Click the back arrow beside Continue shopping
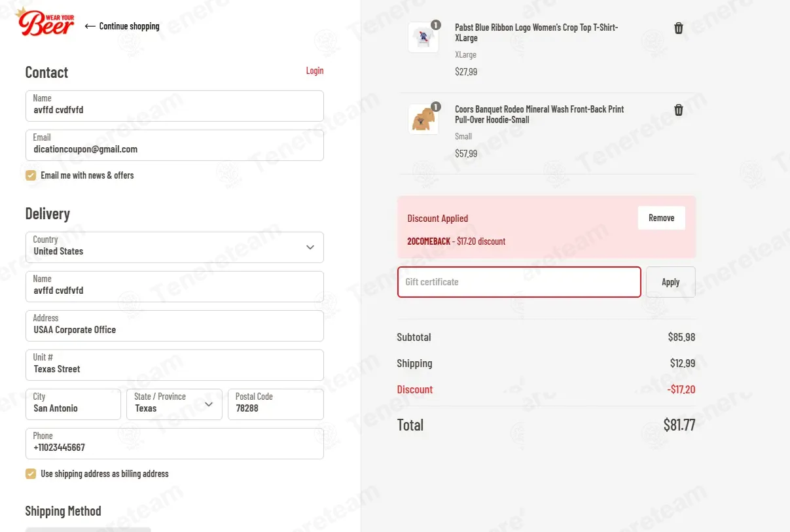 (90, 26)
